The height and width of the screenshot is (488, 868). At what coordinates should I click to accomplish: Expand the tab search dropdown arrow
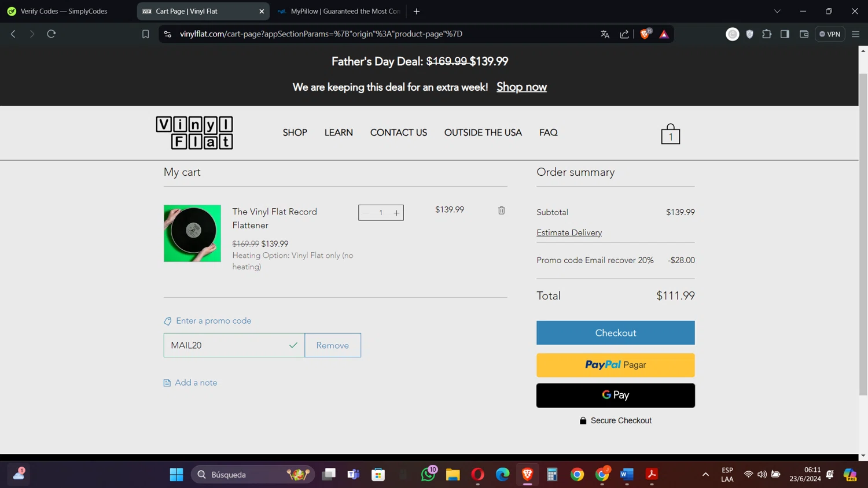point(777,11)
